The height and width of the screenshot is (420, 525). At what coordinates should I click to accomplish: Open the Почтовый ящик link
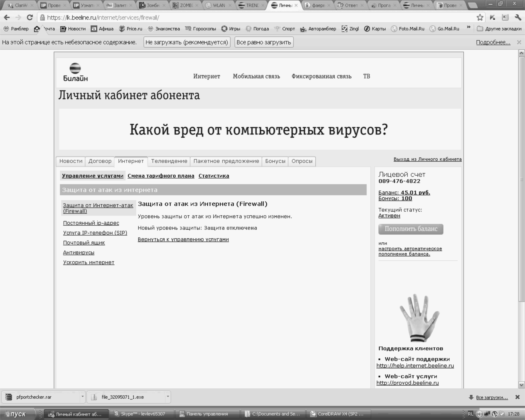[x=84, y=243]
